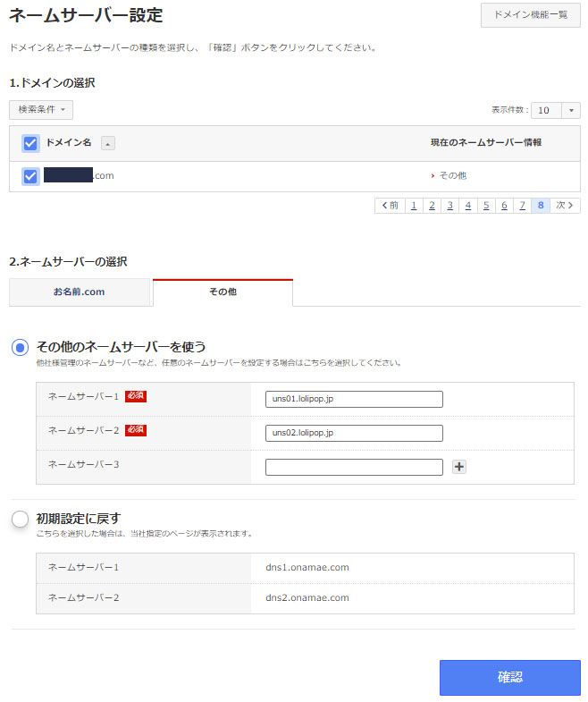Screen dimensions: 588x702
Task: Click the ネームサーバー1 input field
Action: coord(354,399)
